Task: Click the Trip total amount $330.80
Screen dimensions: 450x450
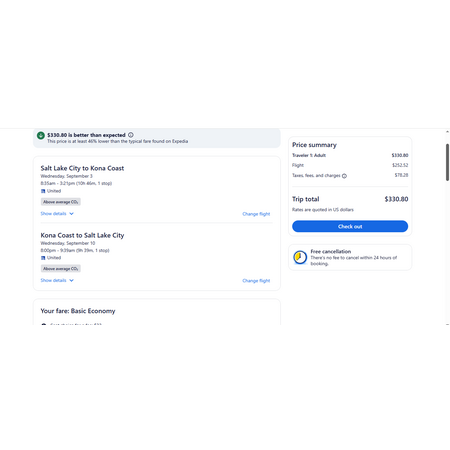Action: [396, 199]
